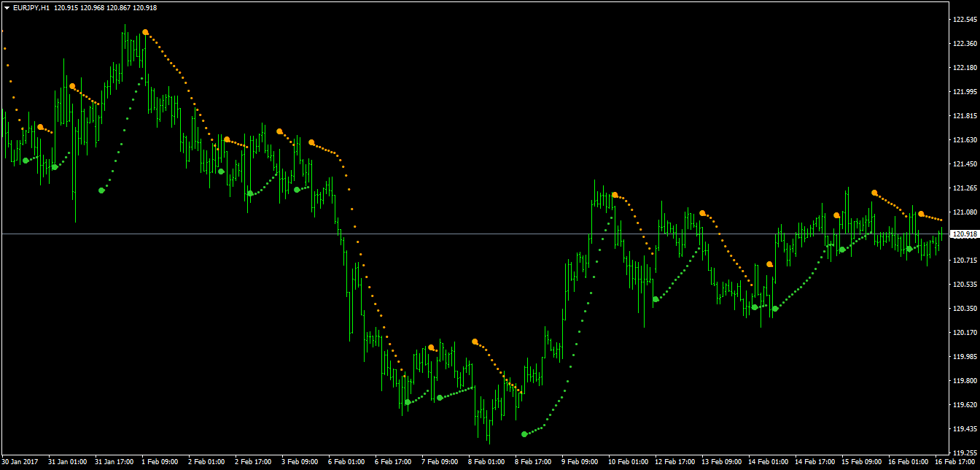Open the chart menu triangle beside EURJPY,H1
Screen dimensions: 980x470
point(7,7)
